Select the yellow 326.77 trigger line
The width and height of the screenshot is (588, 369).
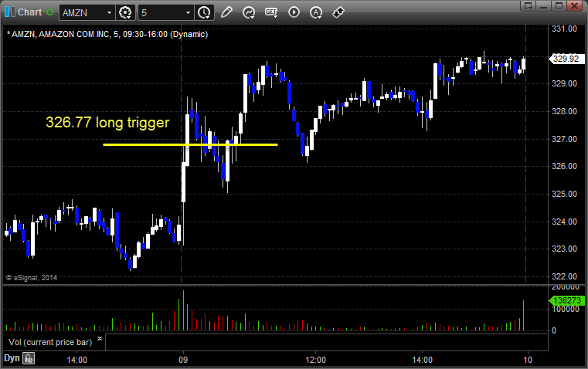pos(191,144)
